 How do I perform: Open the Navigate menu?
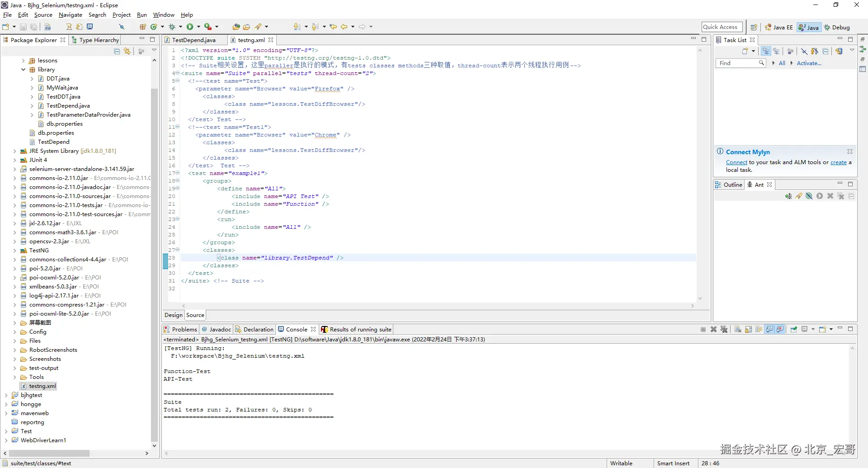pos(70,15)
